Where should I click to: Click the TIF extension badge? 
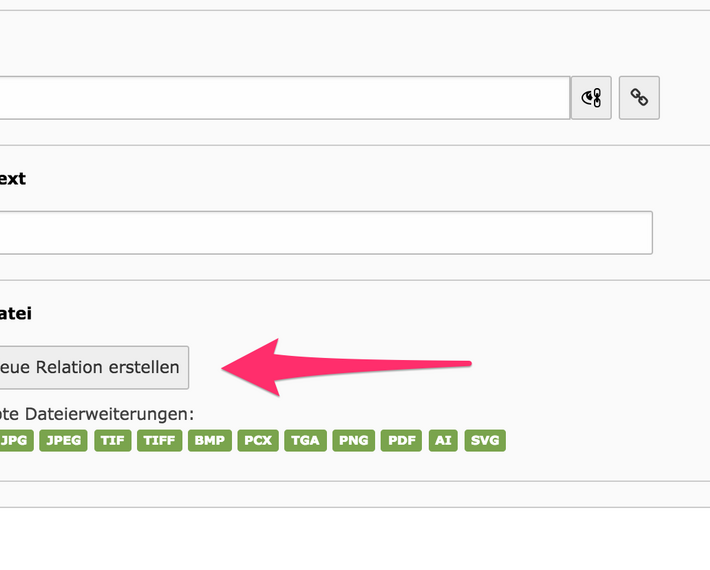113,440
